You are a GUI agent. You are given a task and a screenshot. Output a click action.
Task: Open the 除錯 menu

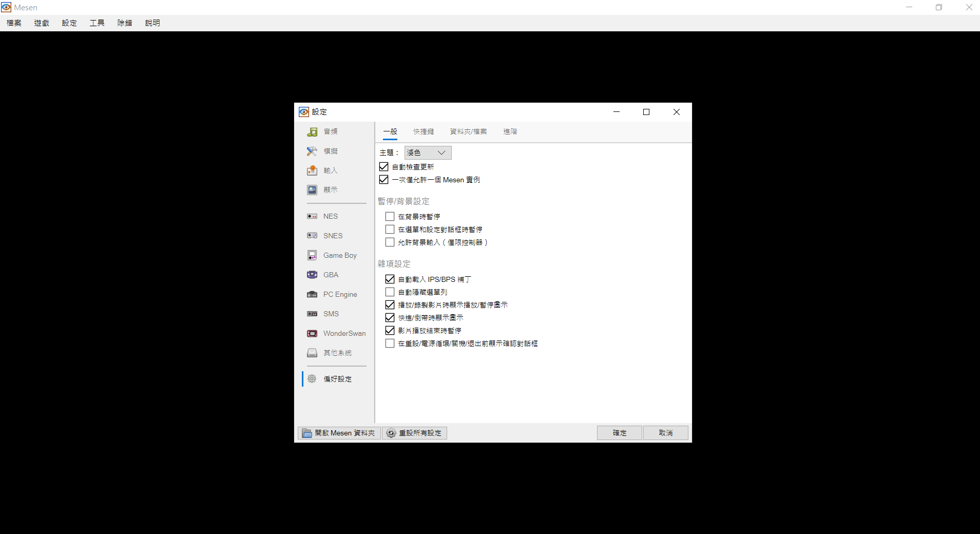click(x=125, y=23)
